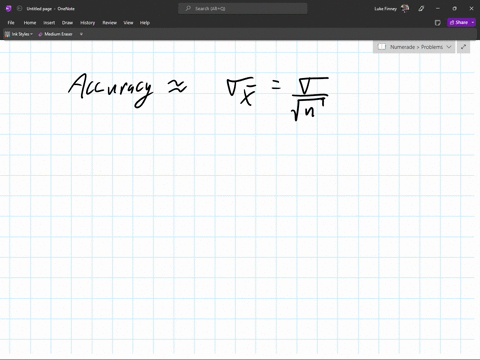
Task: Minimize the OneNote window
Action: pos(438,9)
